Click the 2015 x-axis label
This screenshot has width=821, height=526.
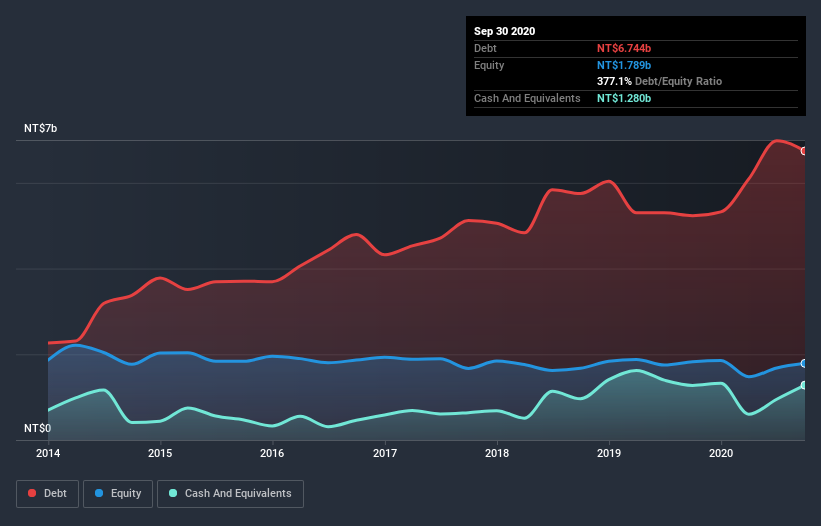(x=160, y=453)
